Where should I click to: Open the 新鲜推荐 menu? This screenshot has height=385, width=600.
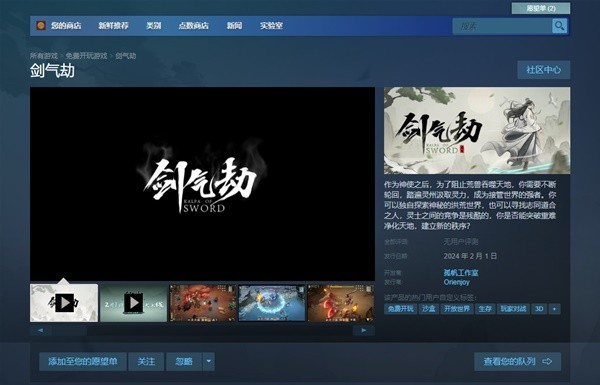click(x=113, y=26)
